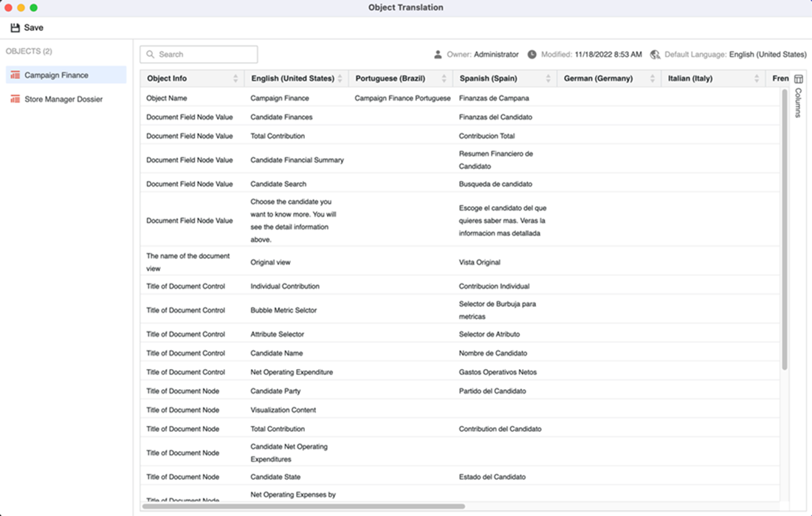
Task: Select Campaign Finance in objects list
Action: pos(56,75)
